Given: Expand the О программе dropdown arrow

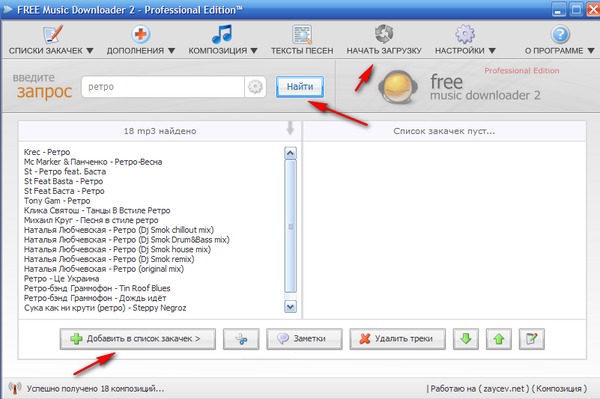Looking at the screenshot, I should coord(591,50).
